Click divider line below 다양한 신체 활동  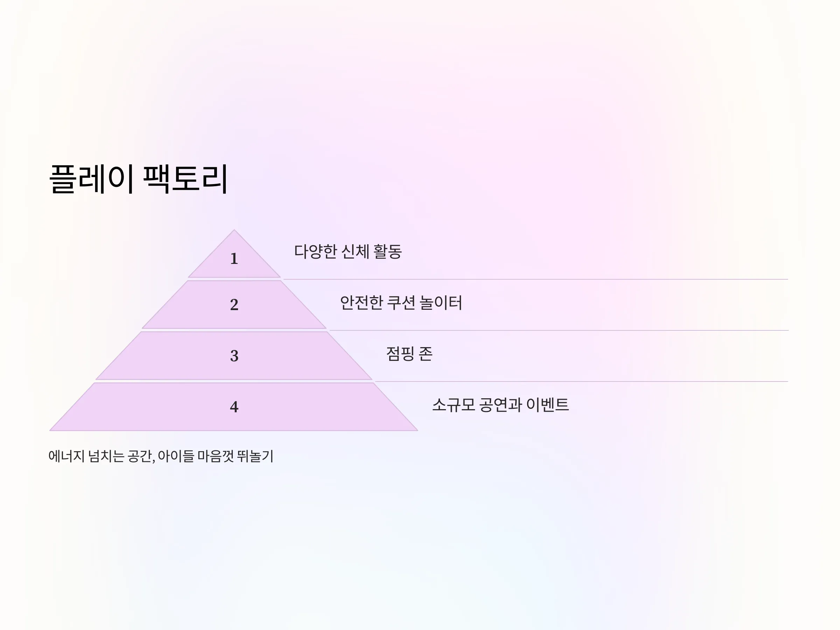[x=536, y=280]
